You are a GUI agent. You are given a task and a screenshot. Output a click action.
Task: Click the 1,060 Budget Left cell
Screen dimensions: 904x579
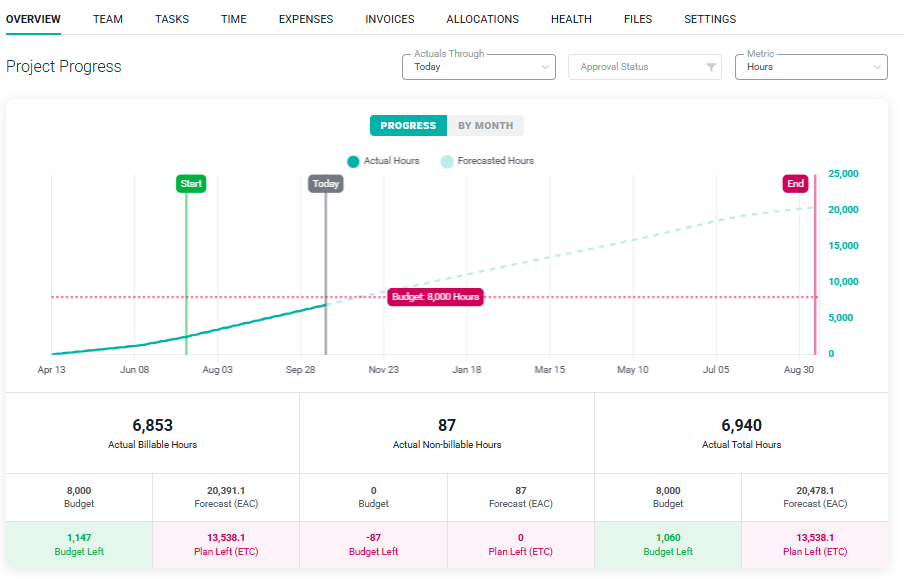pyautogui.click(x=668, y=544)
